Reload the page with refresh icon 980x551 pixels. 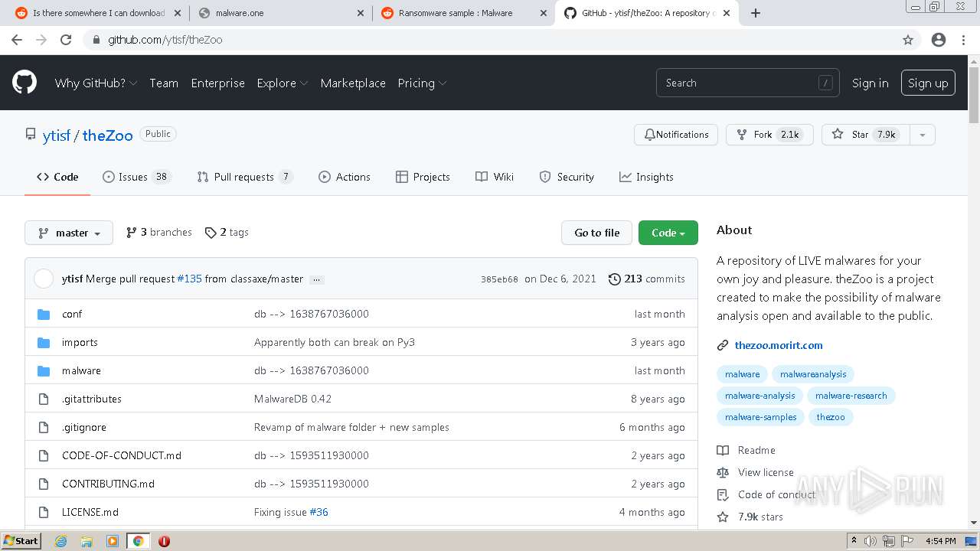click(66, 40)
